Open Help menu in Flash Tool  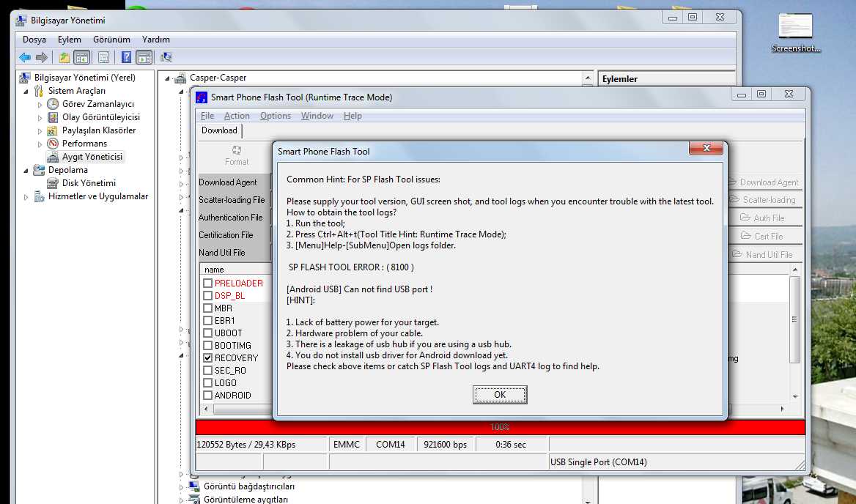pyautogui.click(x=353, y=116)
